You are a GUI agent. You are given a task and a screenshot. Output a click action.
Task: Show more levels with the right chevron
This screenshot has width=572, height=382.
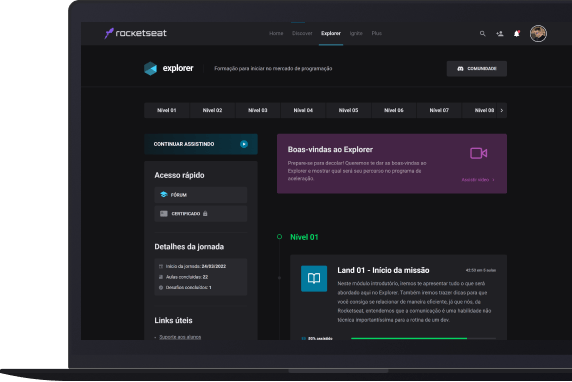click(x=502, y=111)
